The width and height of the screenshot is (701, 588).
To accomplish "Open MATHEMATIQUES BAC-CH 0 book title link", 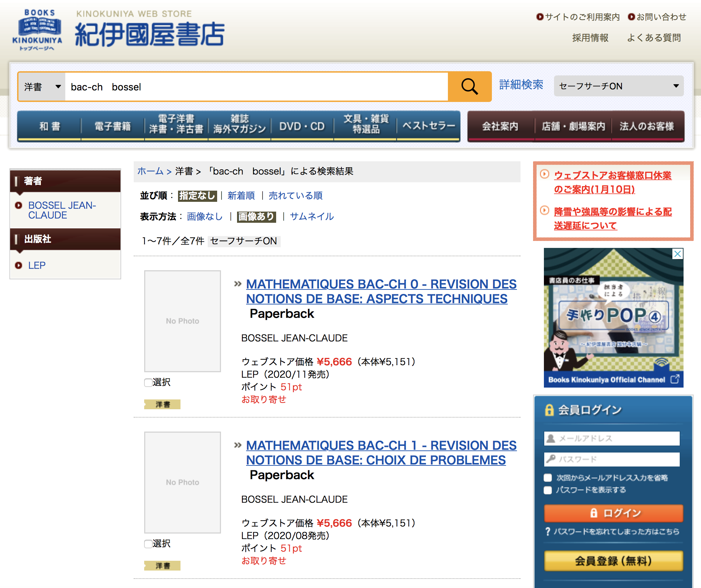I will [381, 291].
